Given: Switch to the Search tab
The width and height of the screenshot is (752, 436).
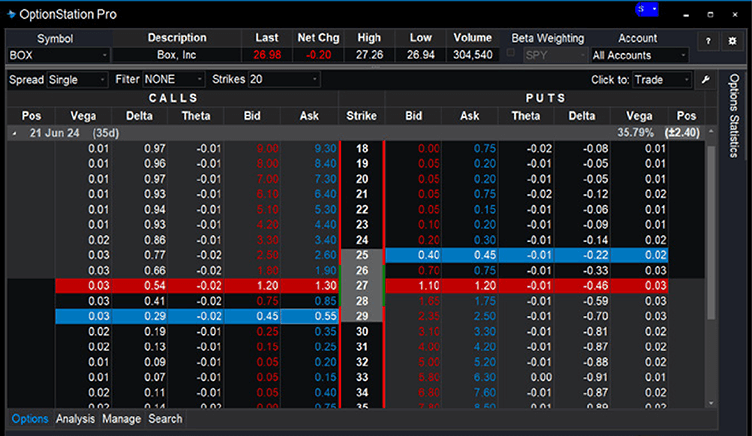Looking at the screenshot, I should (165, 419).
